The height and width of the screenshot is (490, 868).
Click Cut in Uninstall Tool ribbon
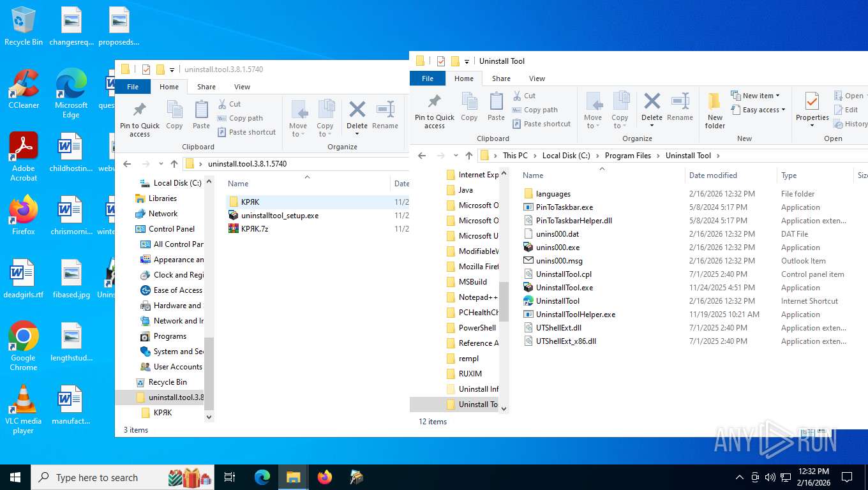(524, 96)
